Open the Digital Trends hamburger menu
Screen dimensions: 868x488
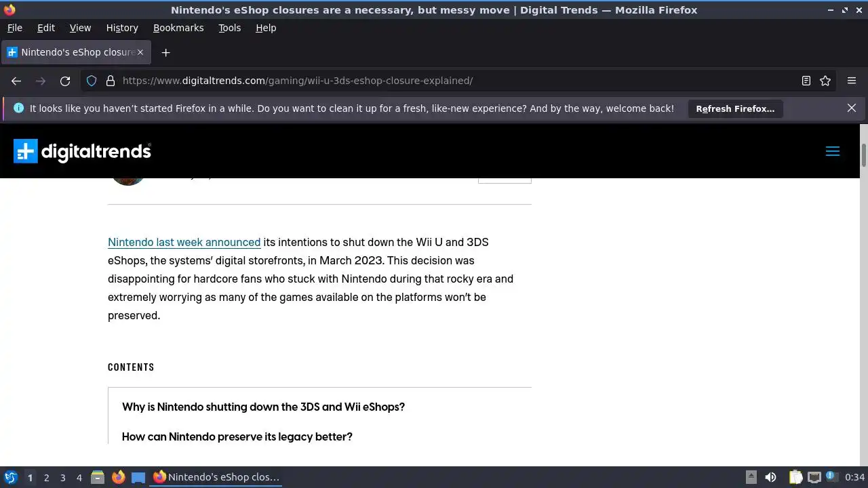[833, 151]
